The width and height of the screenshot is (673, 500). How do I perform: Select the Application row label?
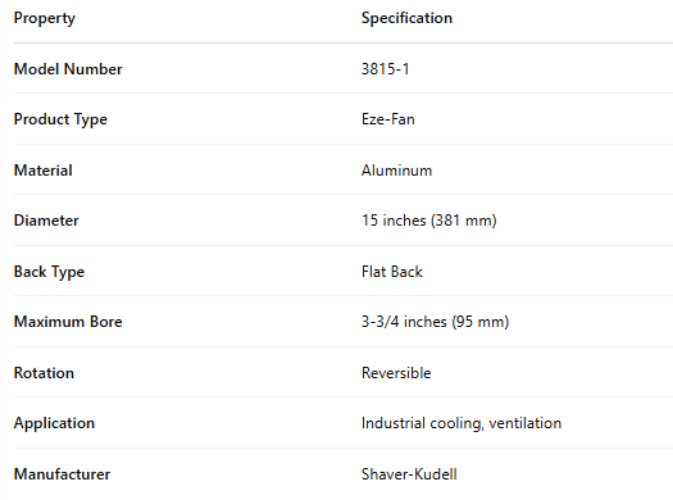(x=54, y=423)
